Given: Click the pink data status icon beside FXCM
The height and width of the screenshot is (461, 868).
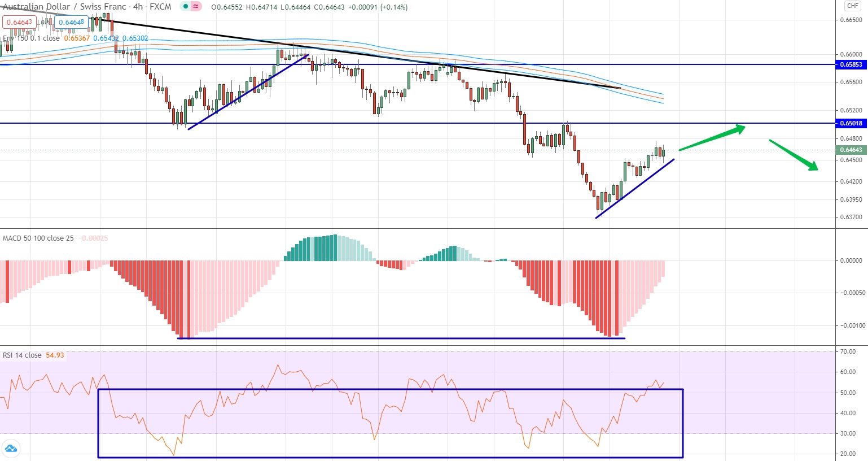Looking at the screenshot, I should (196, 7).
